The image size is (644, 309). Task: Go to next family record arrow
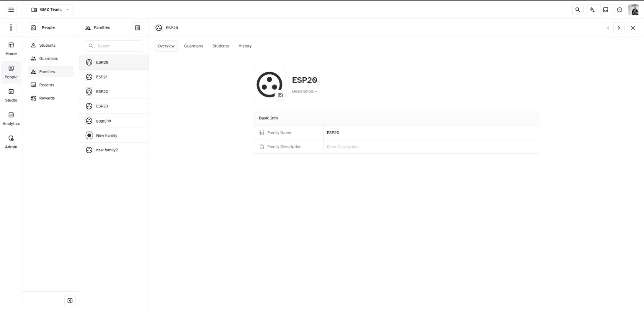coord(619,28)
